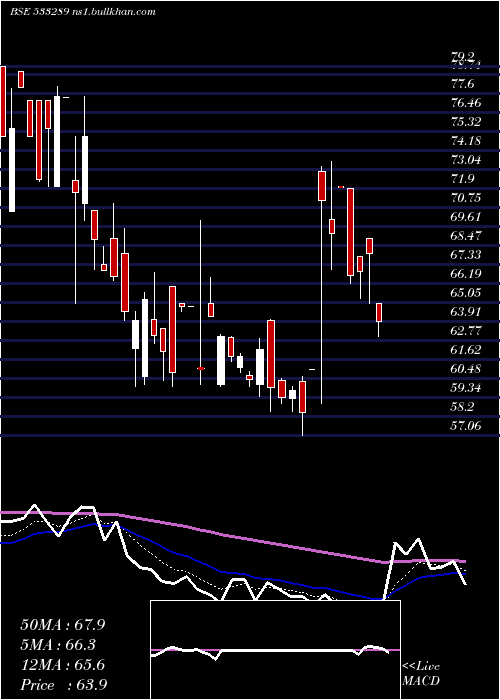This screenshot has width=500, height=700.
Task: Click the 68.47 price axis label
Action: (466, 235)
